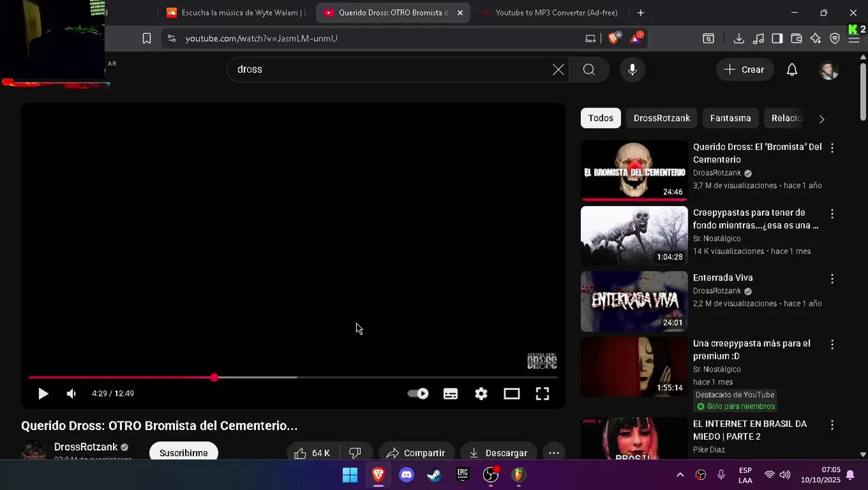Clear the search box text

coord(558,69)
